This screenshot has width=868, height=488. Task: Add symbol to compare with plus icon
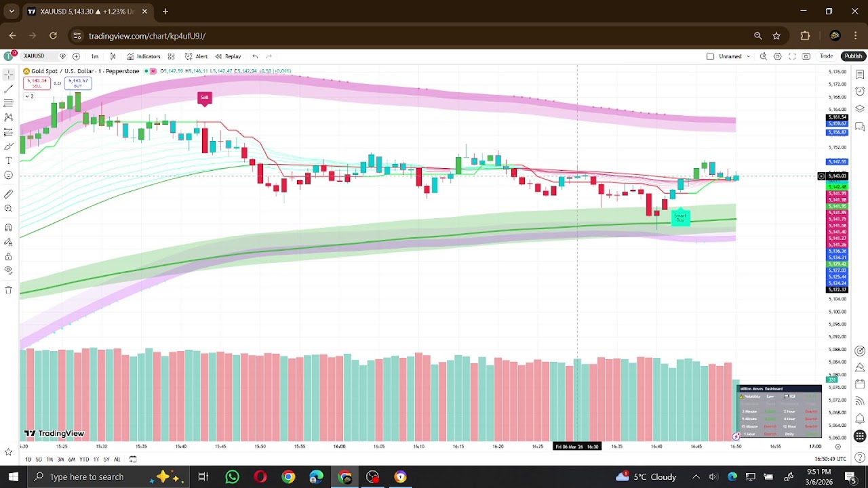[x=76, y=56]
